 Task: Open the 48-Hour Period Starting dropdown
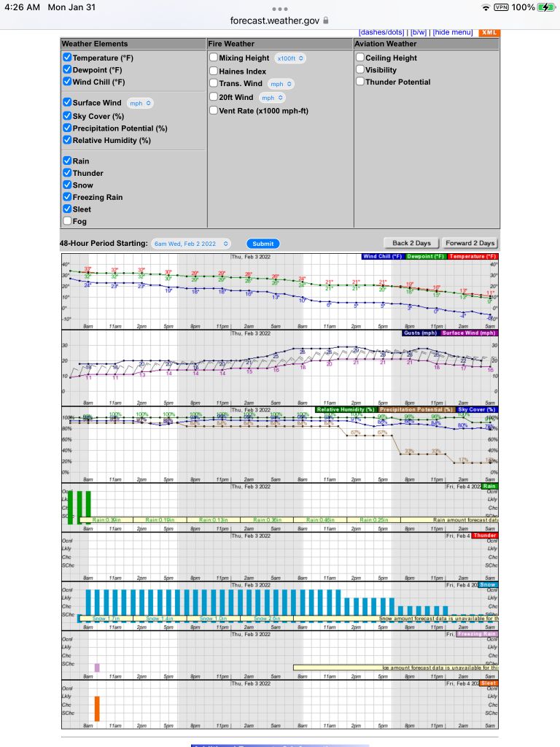click(x=191, y=244)
